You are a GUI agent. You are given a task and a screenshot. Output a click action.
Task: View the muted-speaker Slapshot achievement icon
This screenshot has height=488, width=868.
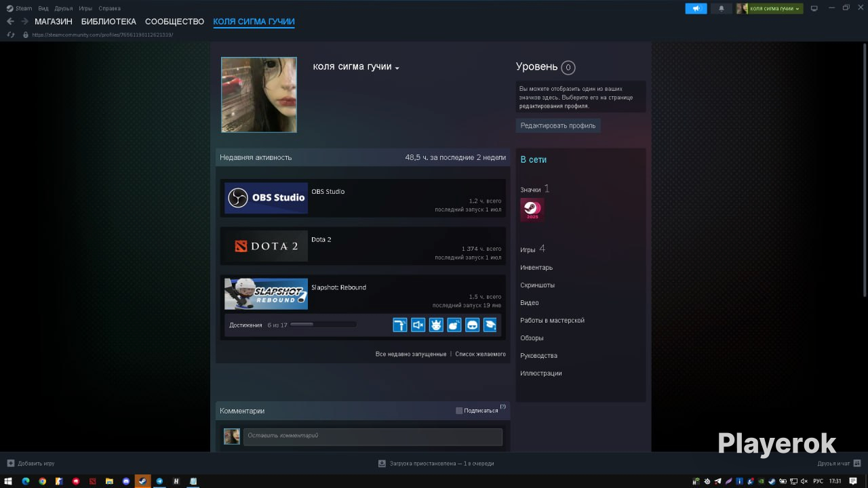[x=418, y=325]
